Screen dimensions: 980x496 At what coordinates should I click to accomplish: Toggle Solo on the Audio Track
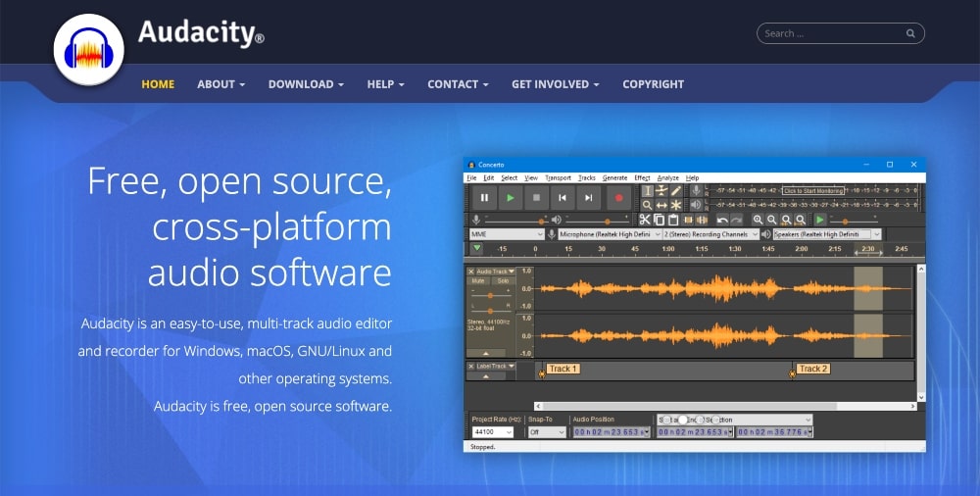[x=503, y=281]
